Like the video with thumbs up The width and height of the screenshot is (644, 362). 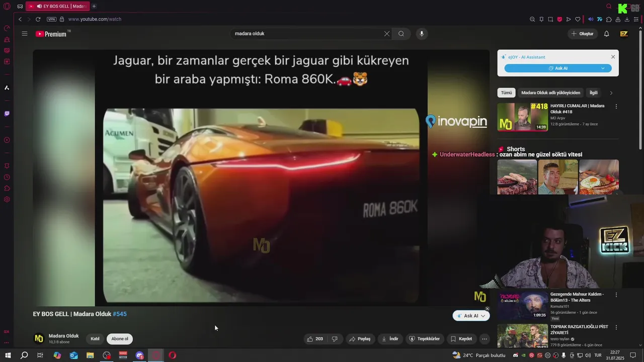[315, 339]
